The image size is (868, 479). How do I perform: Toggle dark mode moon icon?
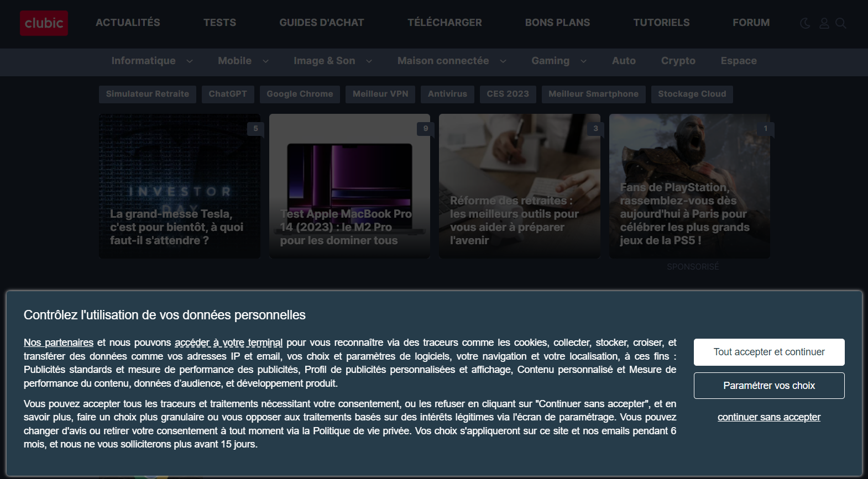805,23
